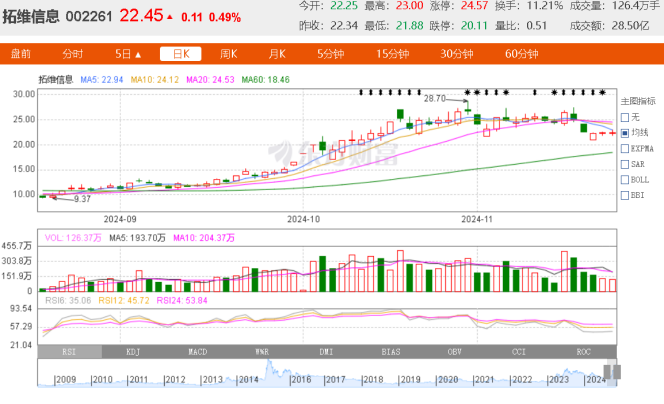Check the 无 indicator option

click(x=625, y=117)
